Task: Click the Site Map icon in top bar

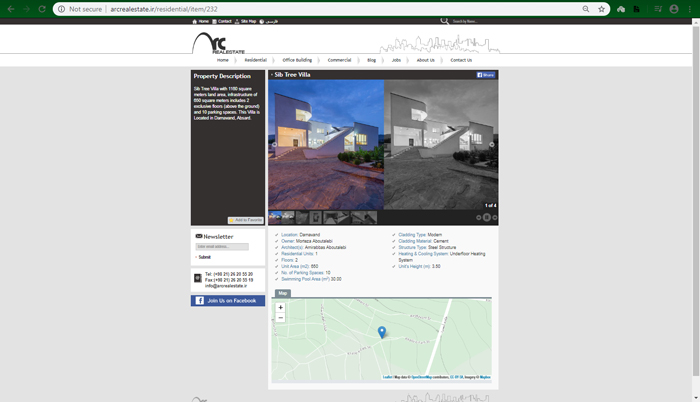Action: click(x=237, y=21)
